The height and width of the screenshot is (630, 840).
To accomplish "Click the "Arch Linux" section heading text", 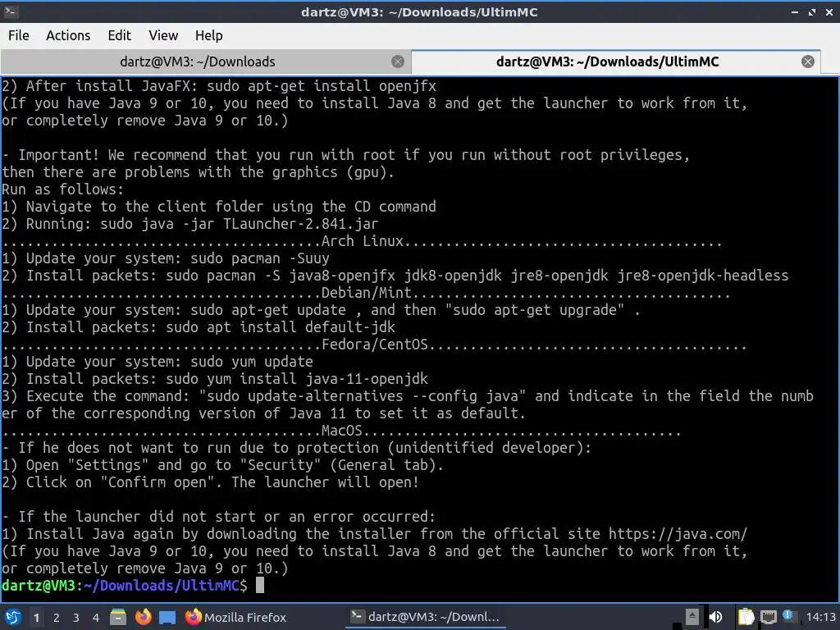I will (362, 241).
